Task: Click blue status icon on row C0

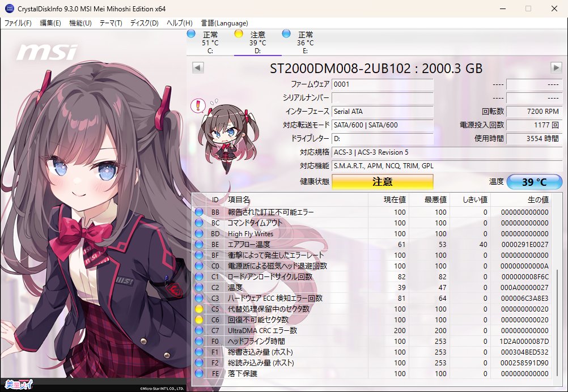Action: (199, 266)
